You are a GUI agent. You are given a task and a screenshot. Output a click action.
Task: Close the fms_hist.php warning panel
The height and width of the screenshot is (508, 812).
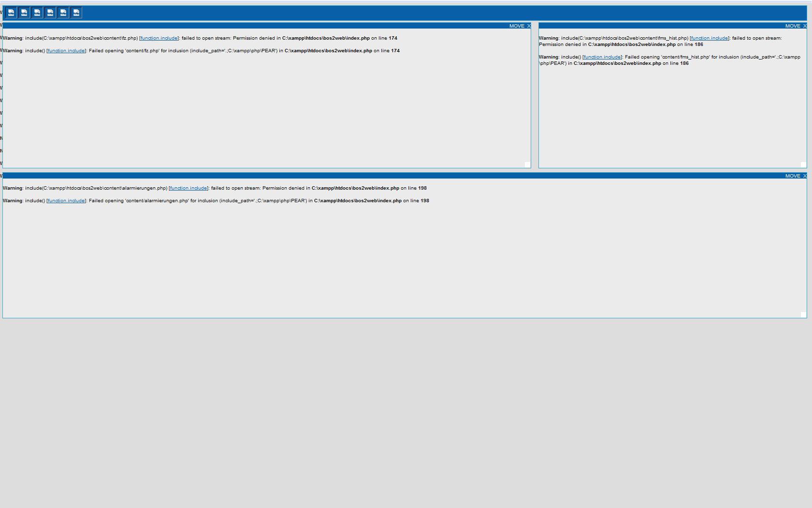(x=804, y=26)
